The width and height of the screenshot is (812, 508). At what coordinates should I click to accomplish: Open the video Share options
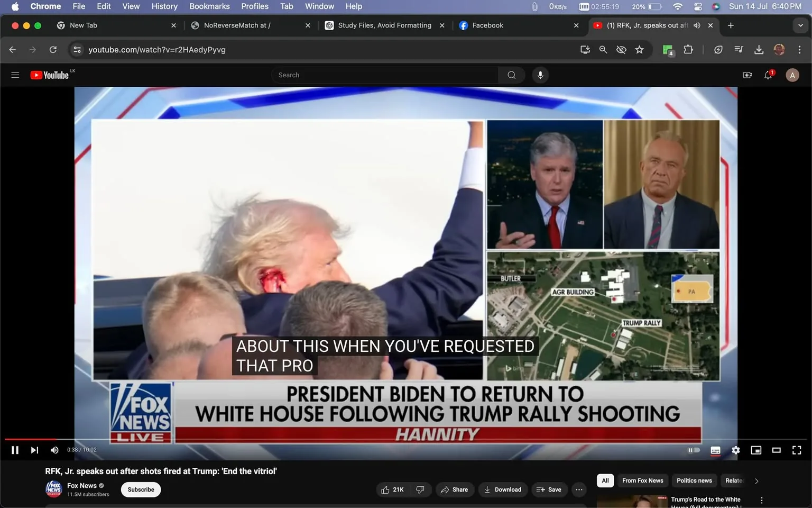coord(455,489)
